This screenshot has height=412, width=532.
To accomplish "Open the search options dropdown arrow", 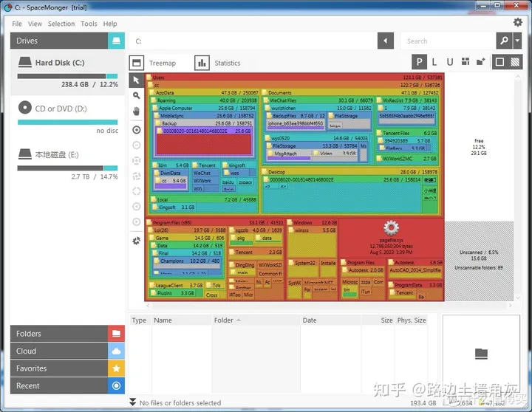I will coord(517,41).
